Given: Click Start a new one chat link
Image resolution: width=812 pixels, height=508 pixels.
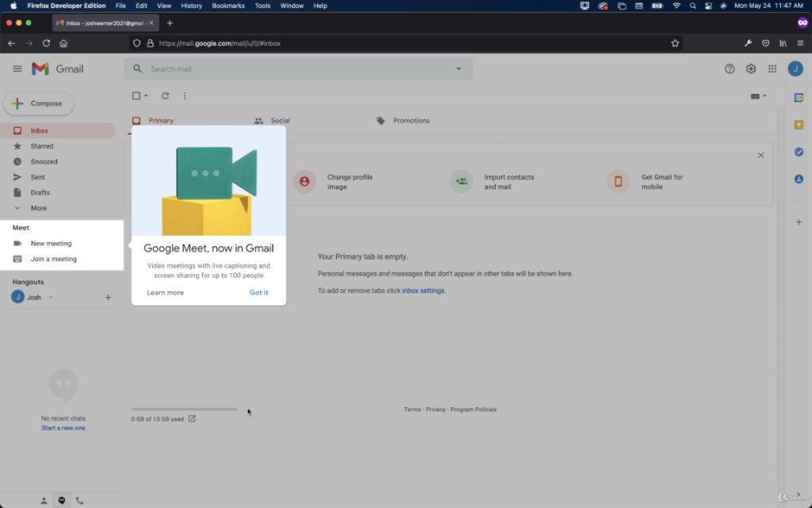Looking at the screenshot, I should pos(63,428).
